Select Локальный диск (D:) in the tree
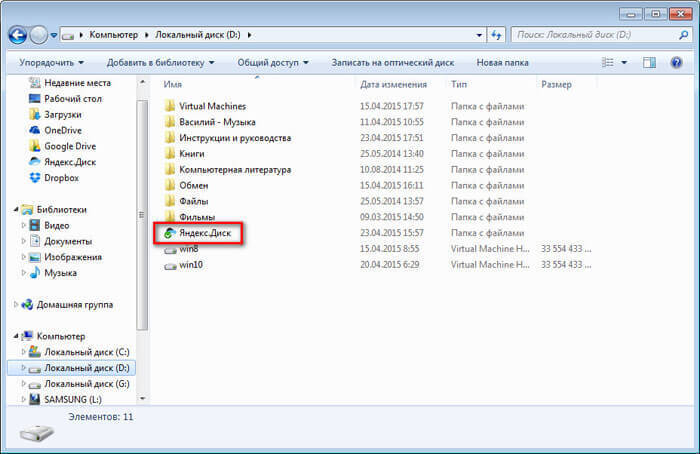This screenshot has width=700, height=454. point(71,368)
